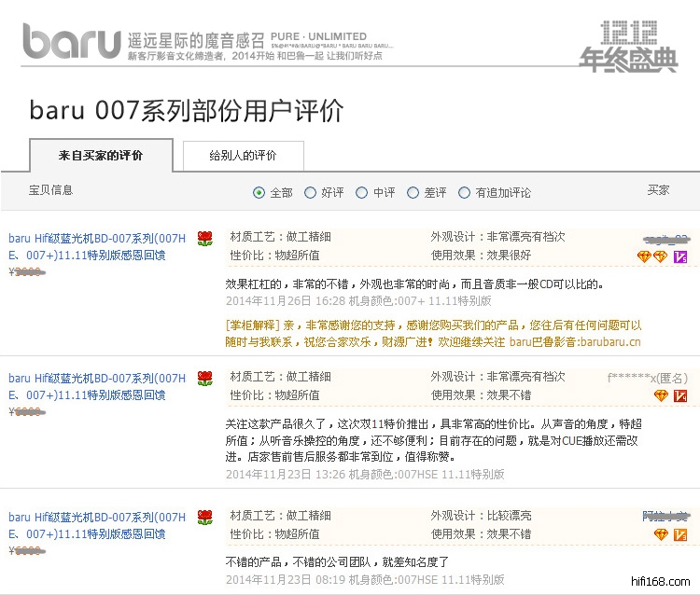The image size is (700, 595).
Task: Open first review's baru BD-007 product link
Action: [x=97, y=247]
